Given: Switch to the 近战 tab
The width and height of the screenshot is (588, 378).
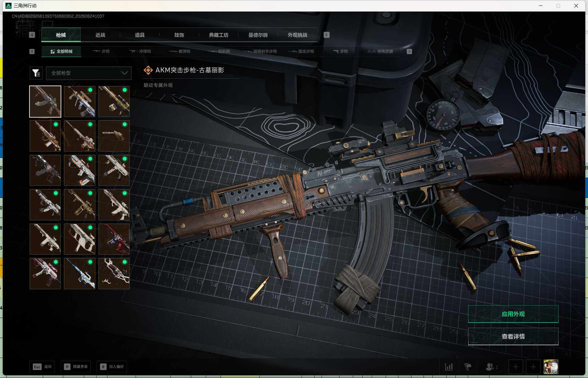Looking at the screenshot, I should [x=100, y=35].
